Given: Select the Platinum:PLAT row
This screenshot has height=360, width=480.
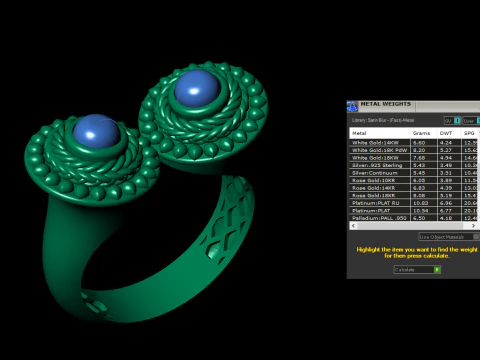Looking at the screenshot, I should 414,211.
